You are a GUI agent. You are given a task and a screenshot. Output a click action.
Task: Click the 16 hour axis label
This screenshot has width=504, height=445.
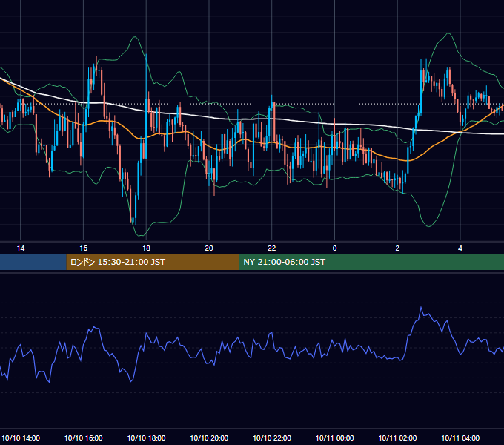pyautogui.click(x=83, y=248)
